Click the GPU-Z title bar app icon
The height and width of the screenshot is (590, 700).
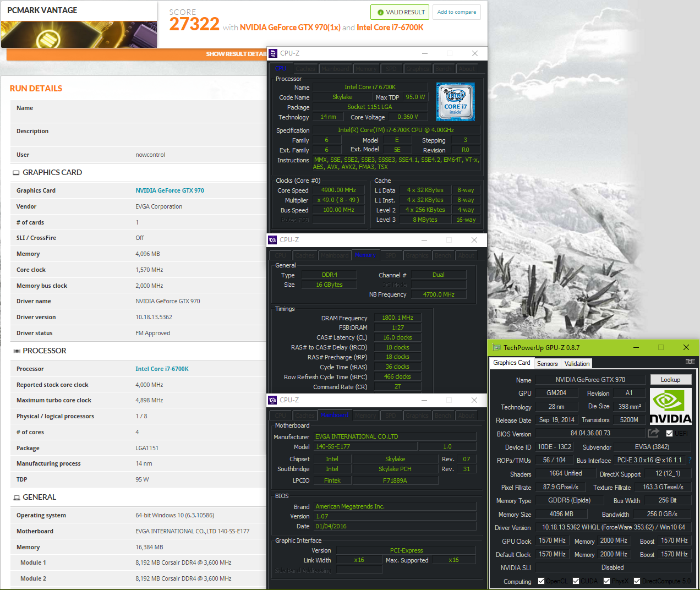pyautogui.click(x=496, y=348)
